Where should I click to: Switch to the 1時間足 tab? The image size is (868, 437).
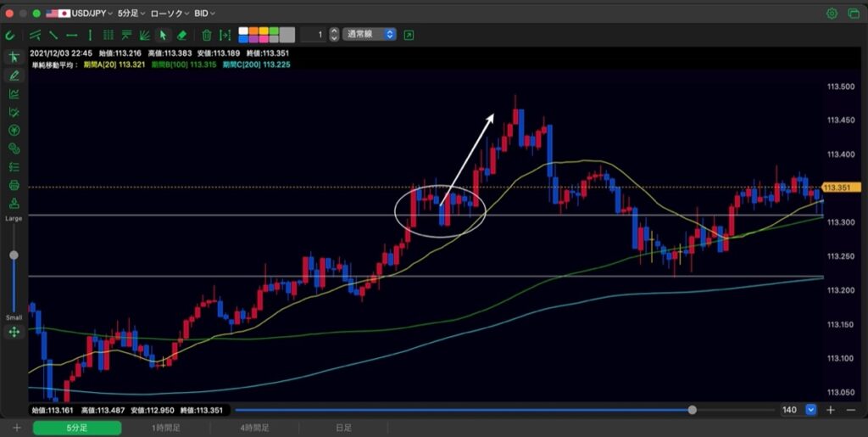click(166, 429)
